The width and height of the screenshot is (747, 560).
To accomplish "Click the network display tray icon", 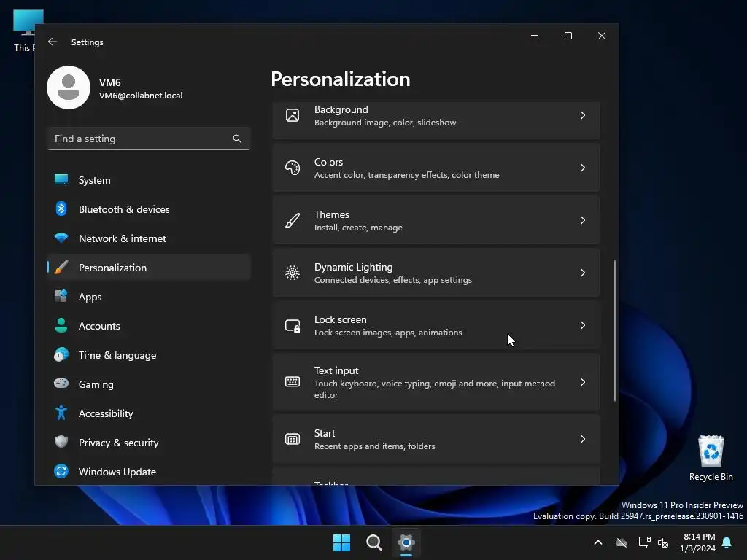I will pyautogui.click(x=645, y=542).
